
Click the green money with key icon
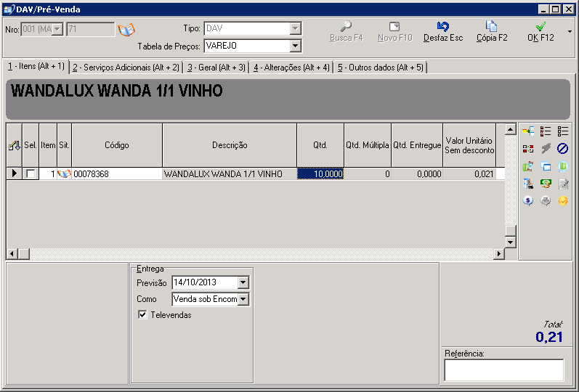pyautogui.click(x=546, y=184)
